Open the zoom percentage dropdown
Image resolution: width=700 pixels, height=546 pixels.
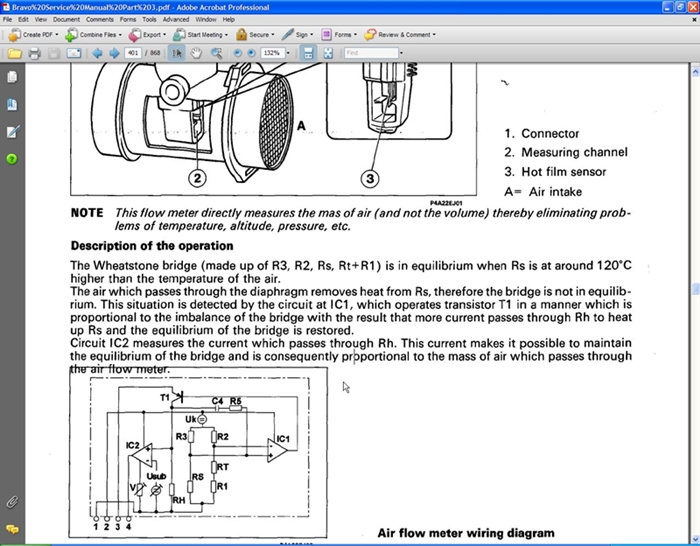[288, 53]
